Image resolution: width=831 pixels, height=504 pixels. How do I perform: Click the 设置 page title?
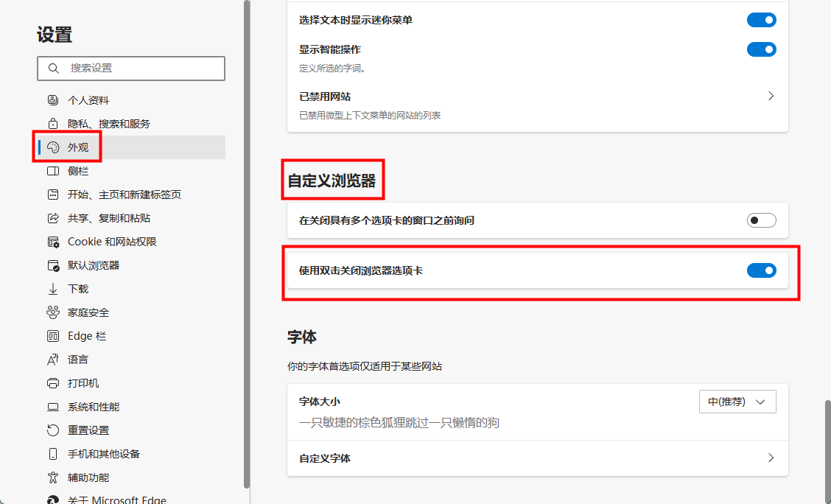point(55,35)
